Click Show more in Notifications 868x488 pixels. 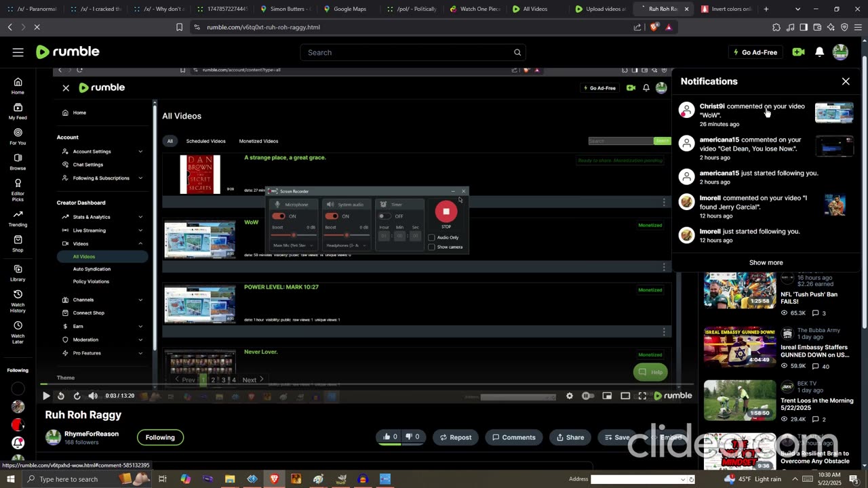pos(766,262)
